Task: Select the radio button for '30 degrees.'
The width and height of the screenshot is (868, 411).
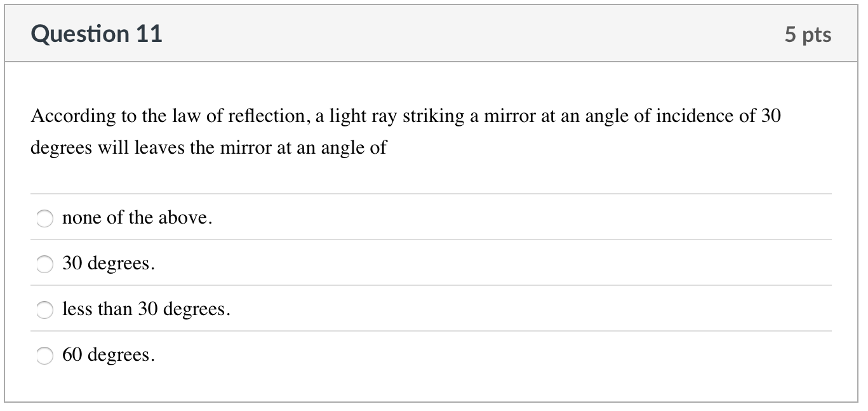Action: [44, 264]
